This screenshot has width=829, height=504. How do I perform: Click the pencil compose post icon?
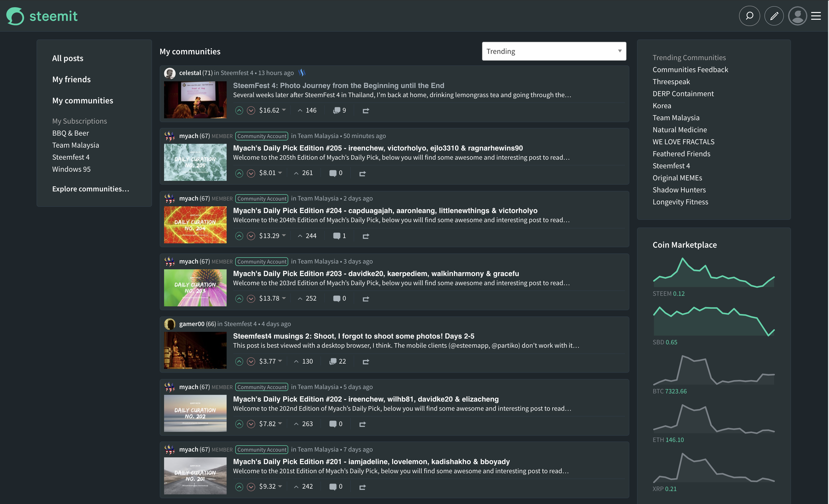click(774, 16)
